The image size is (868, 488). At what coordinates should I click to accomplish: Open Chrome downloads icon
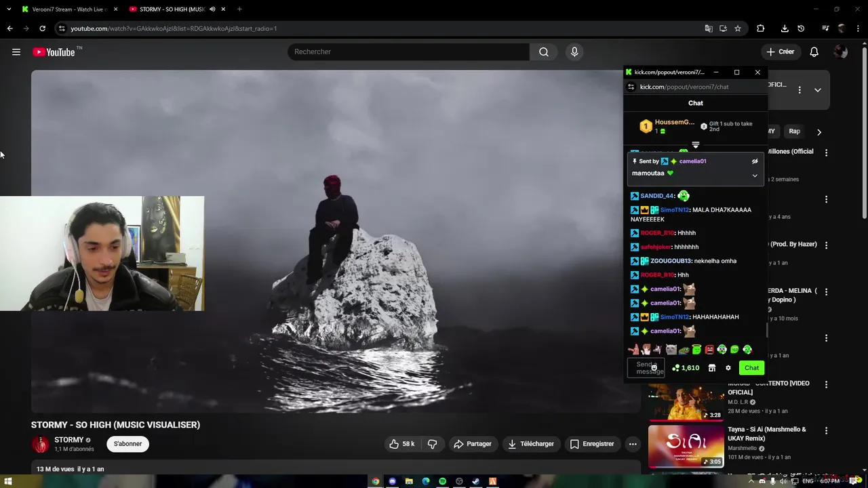(x=785, y=28)
